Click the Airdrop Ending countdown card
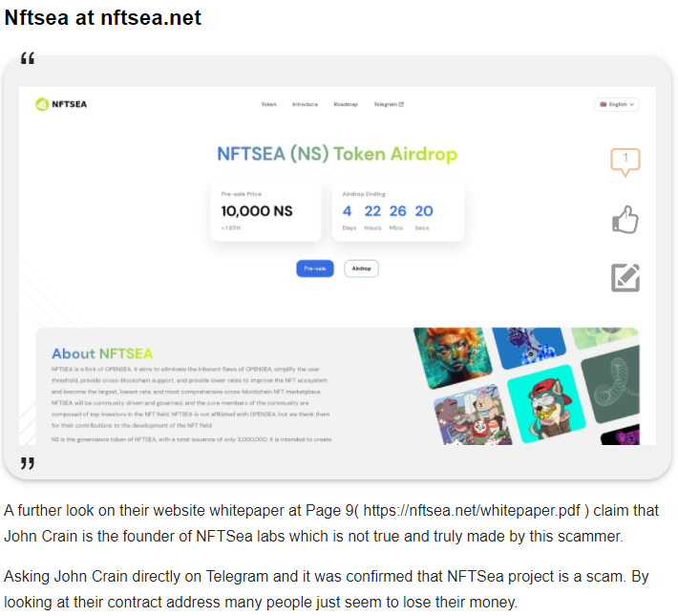This screenshot has height=616, width=678. (398, 211)
